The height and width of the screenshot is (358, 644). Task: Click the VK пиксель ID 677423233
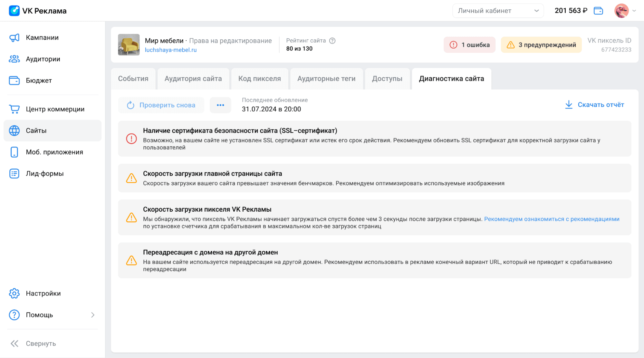[x=609, y=45]
